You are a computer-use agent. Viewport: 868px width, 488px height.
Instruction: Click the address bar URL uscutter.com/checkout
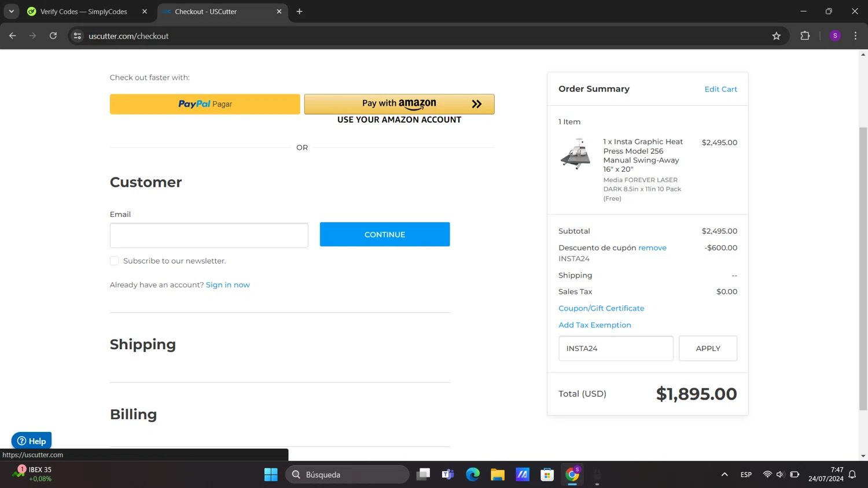(x=128, y=36)
